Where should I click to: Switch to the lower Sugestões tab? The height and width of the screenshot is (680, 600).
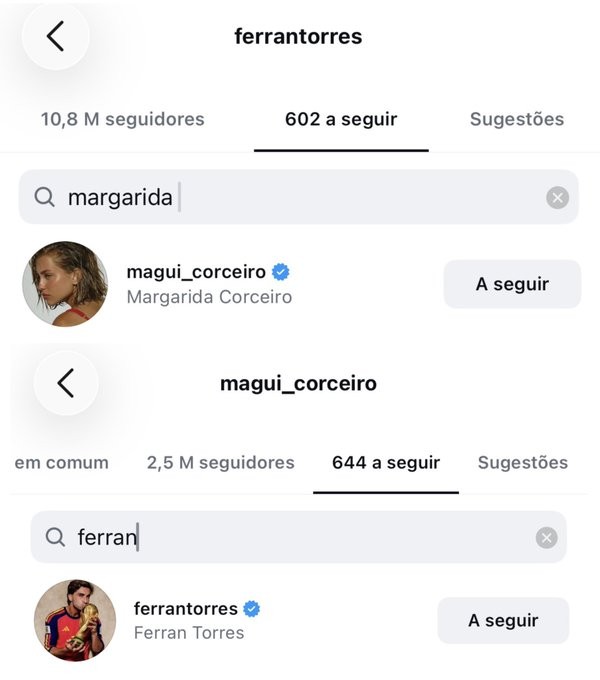coord(523,463)
